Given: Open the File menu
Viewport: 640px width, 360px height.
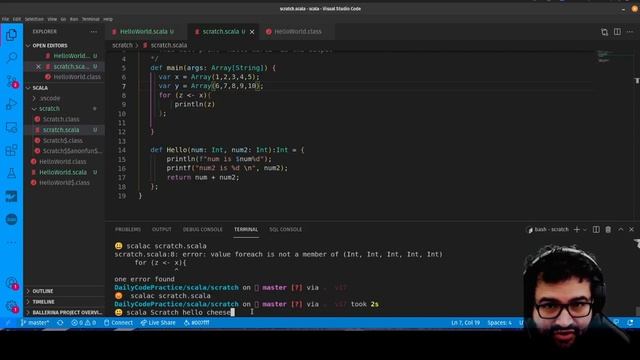Looking at the screenshot, I should click(5, 19).
